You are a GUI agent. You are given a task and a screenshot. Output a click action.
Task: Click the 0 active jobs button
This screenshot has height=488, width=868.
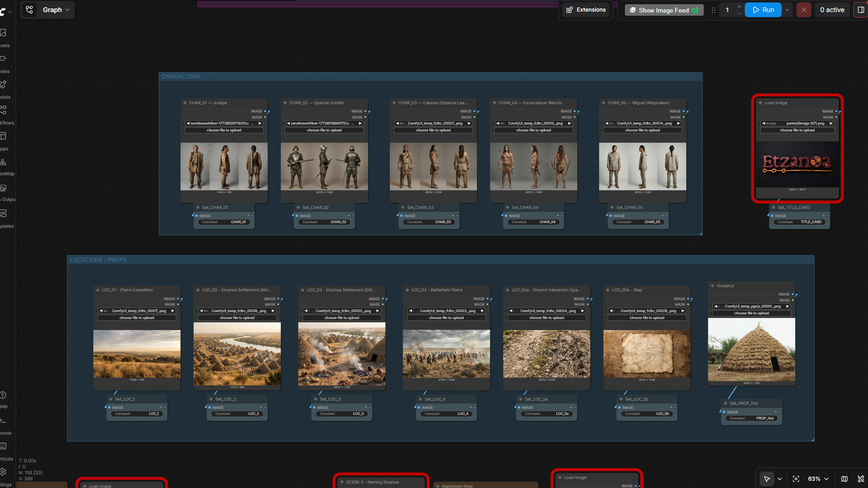[832, 9]
